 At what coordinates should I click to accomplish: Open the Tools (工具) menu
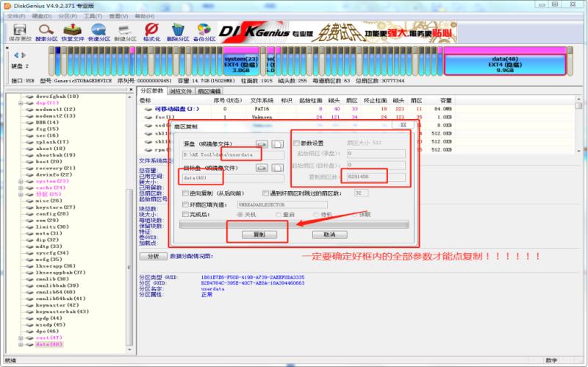pyautogui.click(x=93, y=16)
